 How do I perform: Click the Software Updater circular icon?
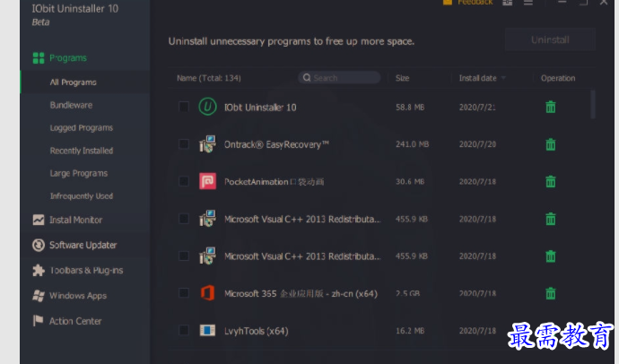pos(39,245)
